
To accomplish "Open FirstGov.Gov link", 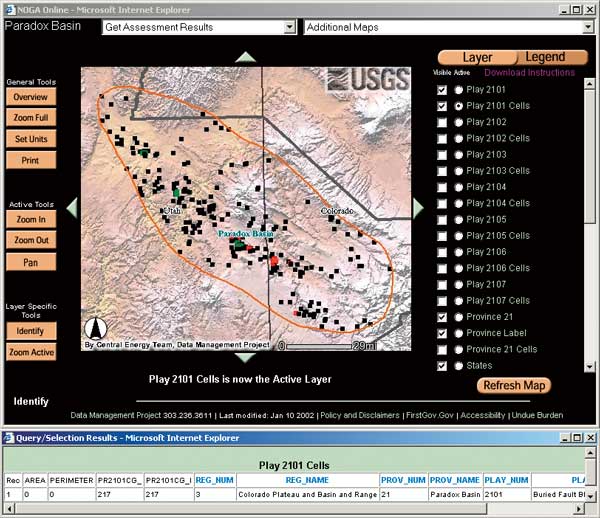I will point(430,415).
